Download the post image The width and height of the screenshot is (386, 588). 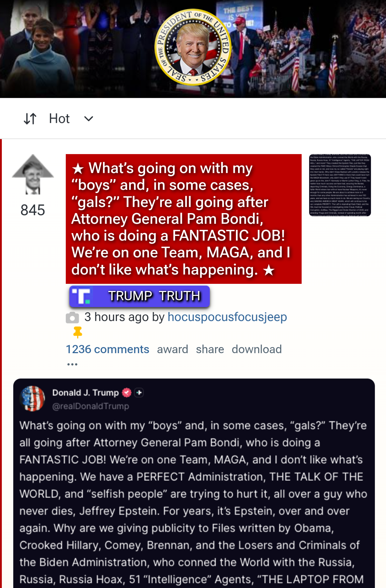pos(257,349)
